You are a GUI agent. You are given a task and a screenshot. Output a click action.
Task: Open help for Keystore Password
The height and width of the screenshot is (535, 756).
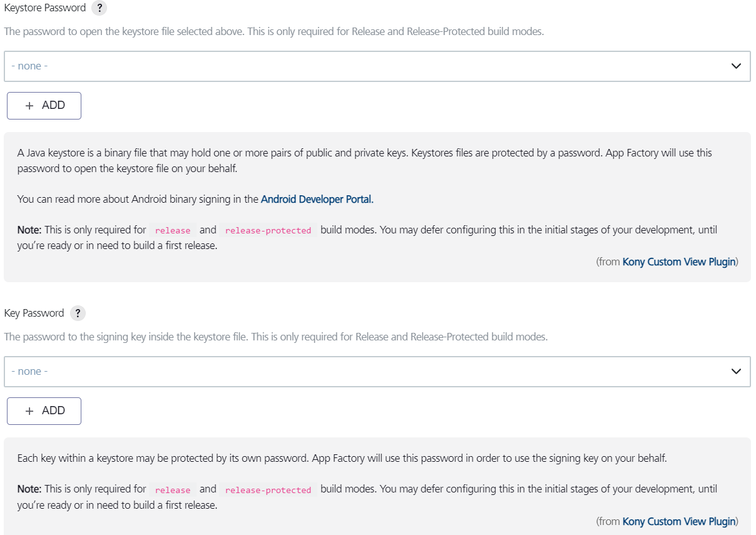99,8
